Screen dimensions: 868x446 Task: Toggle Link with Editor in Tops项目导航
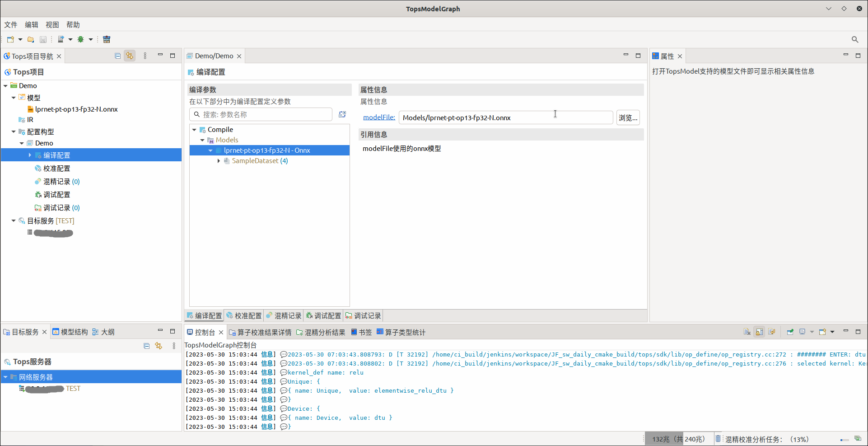coord(130,56)
